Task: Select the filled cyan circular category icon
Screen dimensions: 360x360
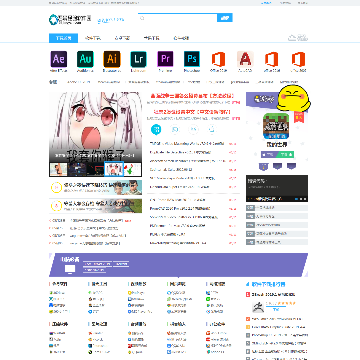Action: coord(156,129)
